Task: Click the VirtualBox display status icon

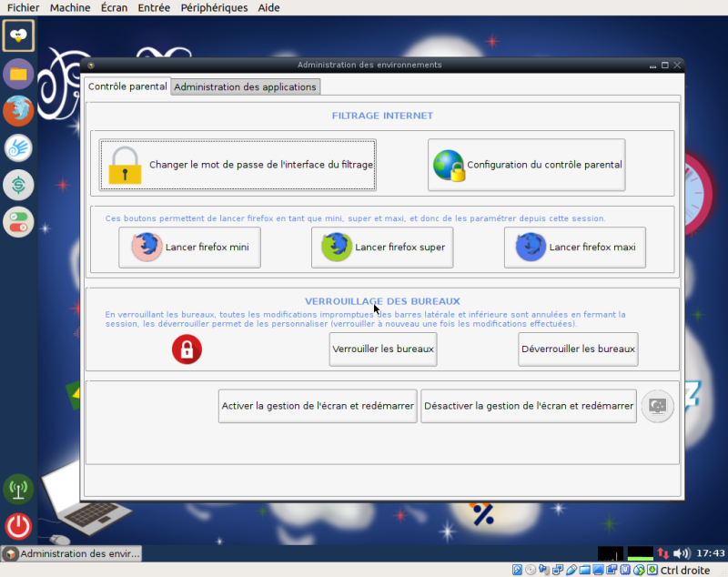Action: [598, 570]
